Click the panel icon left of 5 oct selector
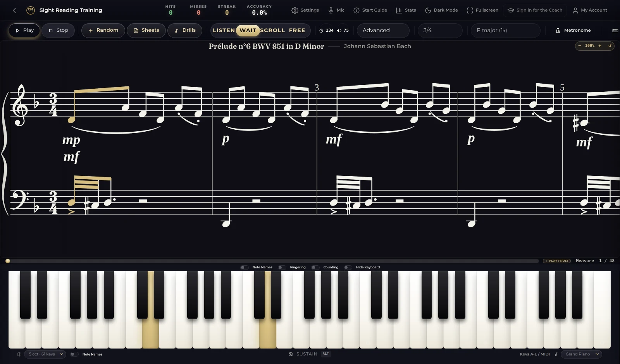Viewport: 620px width, 364px height. [x=19, y=354]
